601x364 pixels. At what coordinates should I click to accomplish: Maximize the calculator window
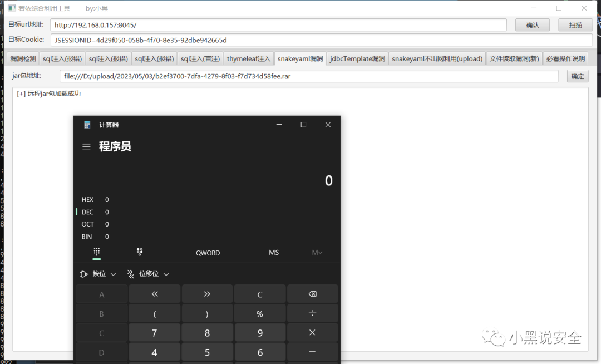coord(303,125)
